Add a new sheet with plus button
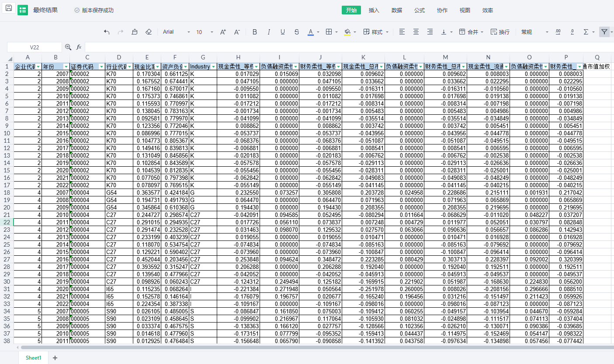 coord(55,357)
